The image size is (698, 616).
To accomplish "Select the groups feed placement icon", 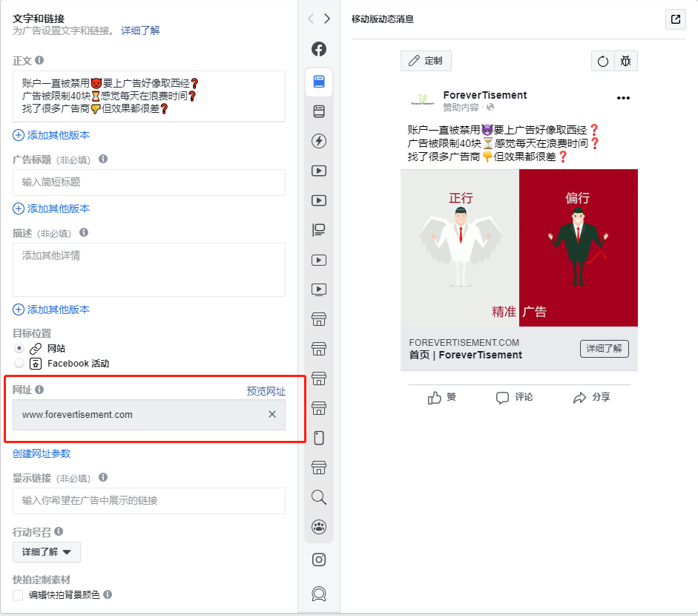I will pyautogui.click(x=319, y=527).
